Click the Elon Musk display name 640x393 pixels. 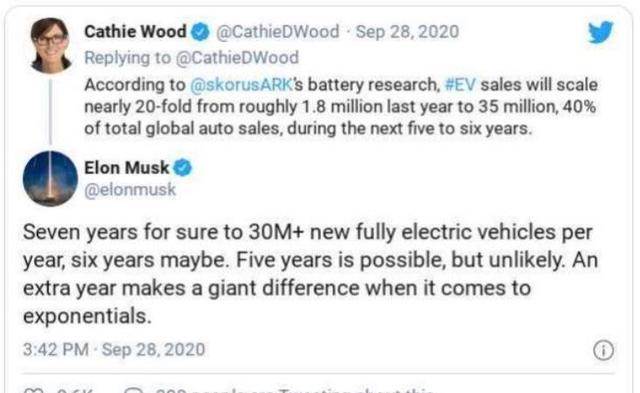click(x=127, y=168)
